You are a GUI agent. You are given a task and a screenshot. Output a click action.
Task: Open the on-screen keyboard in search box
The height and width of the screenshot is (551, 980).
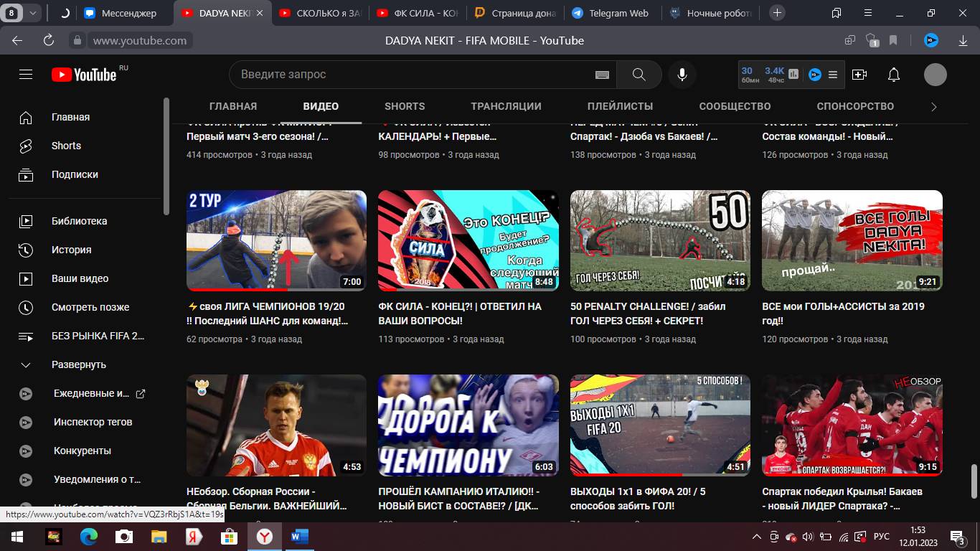click(602, 75)
